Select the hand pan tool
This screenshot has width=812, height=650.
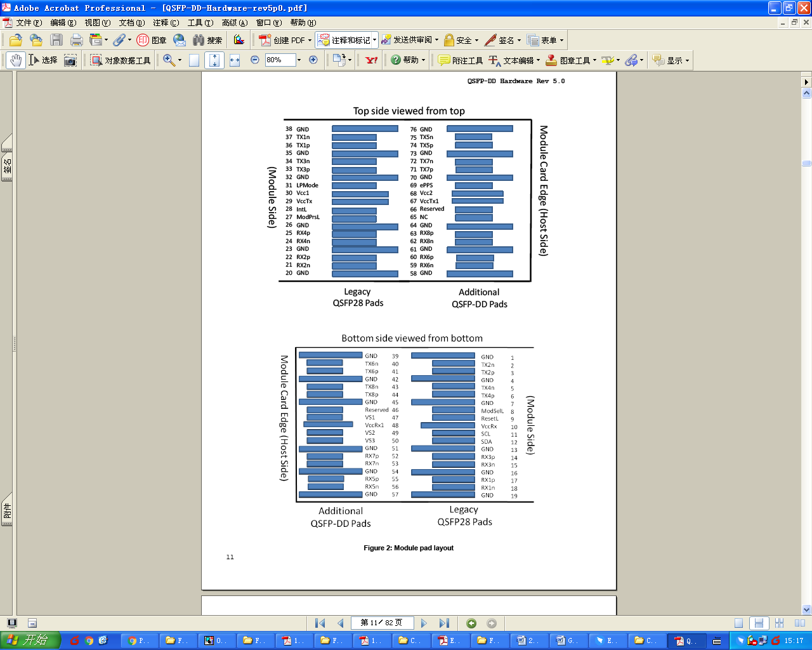(x=15, y=60)
